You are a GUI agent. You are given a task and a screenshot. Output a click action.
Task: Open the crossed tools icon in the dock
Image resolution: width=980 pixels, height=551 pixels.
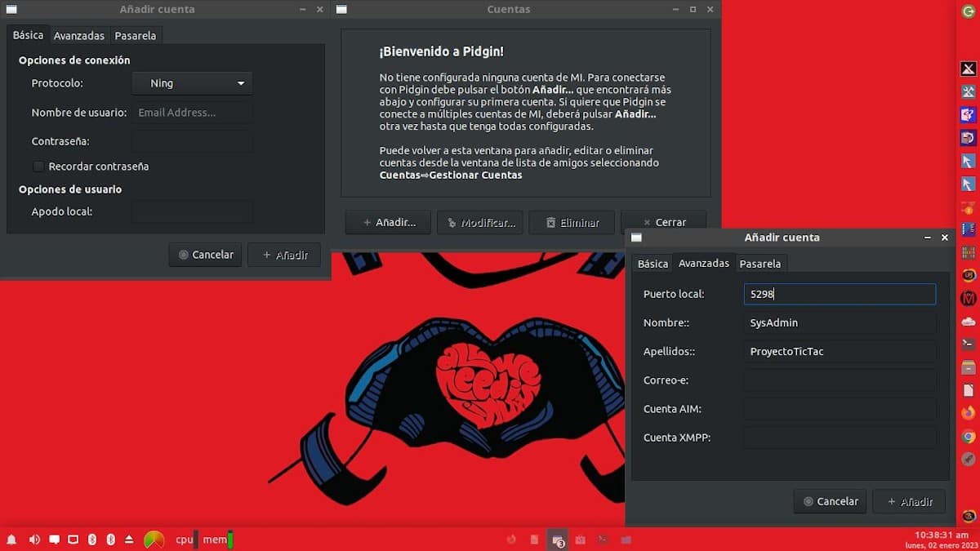point(969,91)
